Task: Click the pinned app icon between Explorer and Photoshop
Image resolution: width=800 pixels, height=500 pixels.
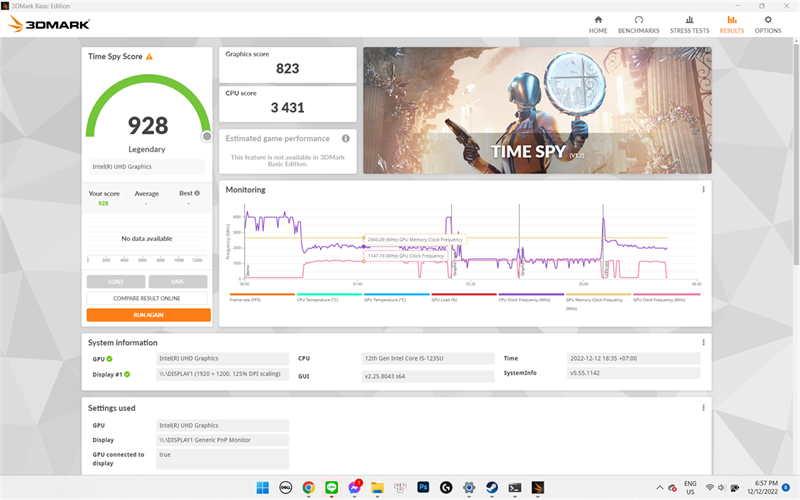Action: coord(400,488)
